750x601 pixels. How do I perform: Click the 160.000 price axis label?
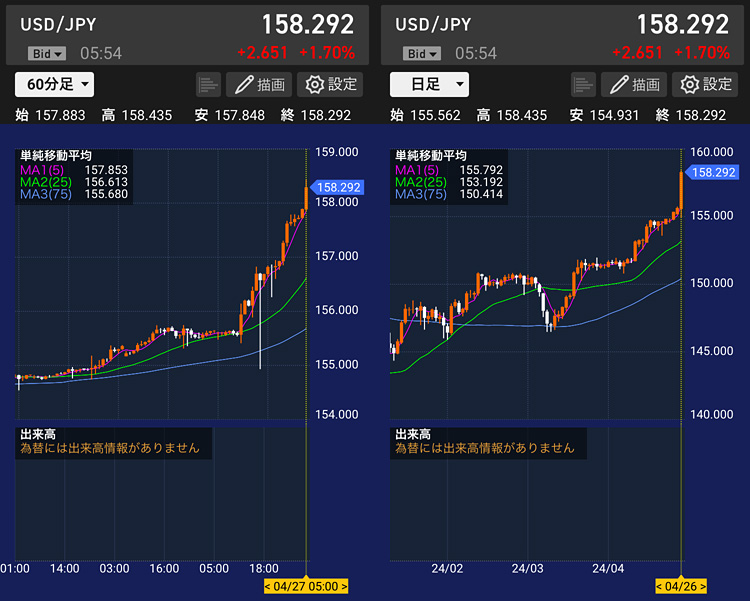pyautogui.click(x=712, y=152)
